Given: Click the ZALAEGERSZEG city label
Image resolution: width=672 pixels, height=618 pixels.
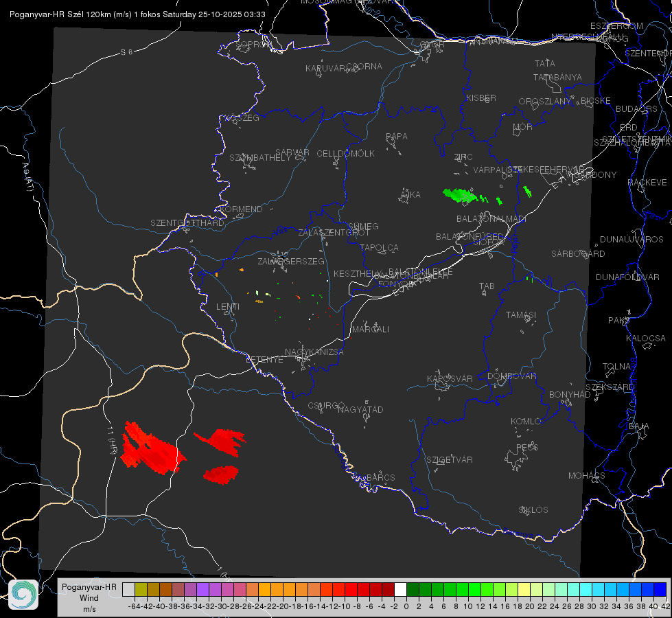Looking at the screenshot, I should (x=291, y=261).
